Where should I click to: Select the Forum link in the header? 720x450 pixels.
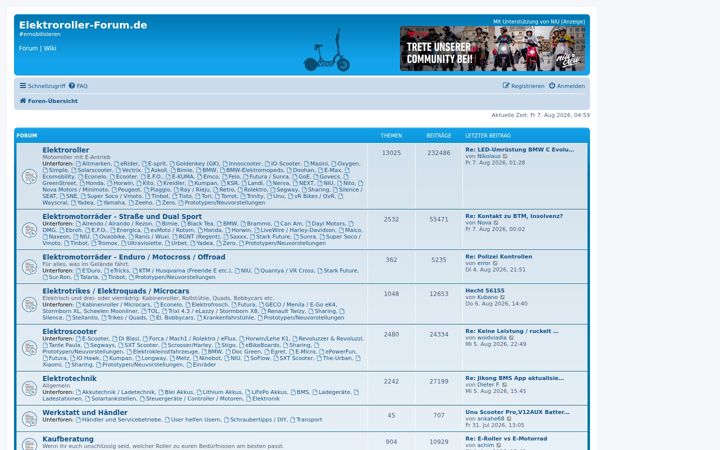click(28, 48)
